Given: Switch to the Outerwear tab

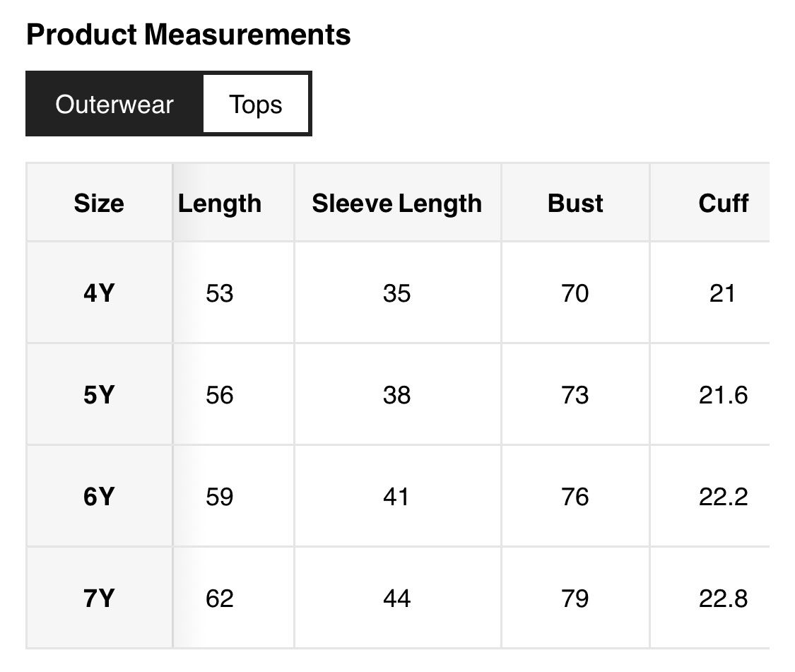Looking at the screenshot, I should point(114,105).
